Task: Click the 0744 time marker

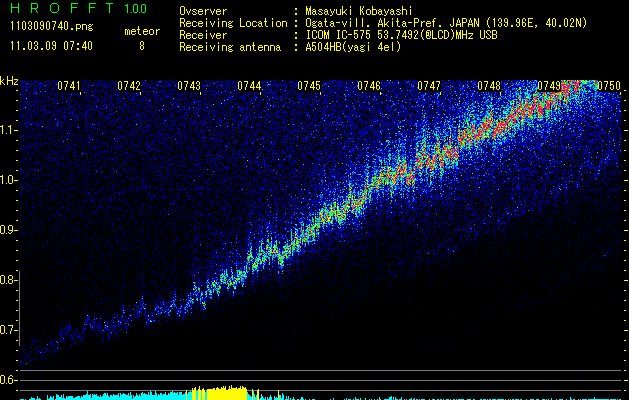Action: point(249,86)
